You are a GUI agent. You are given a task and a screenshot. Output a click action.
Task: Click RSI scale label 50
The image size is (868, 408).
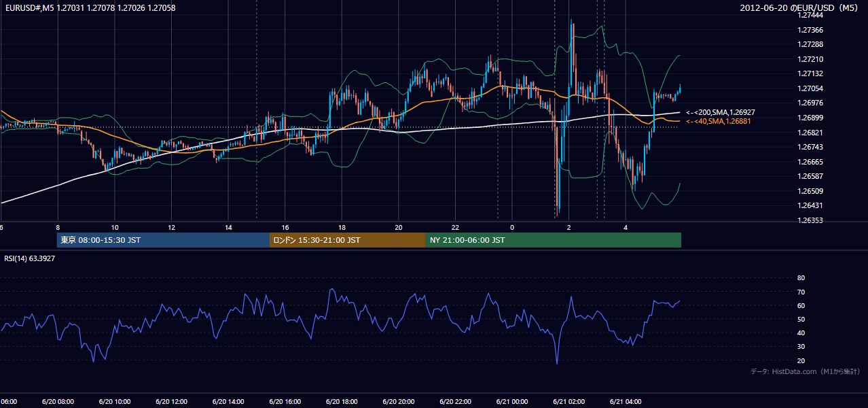801,319
